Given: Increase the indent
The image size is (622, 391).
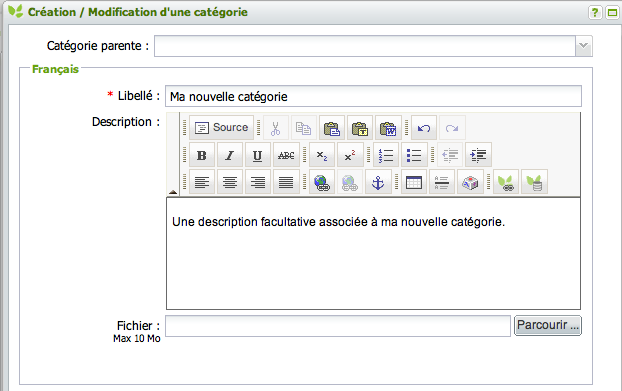Looking at the screenshot, I should pyautogui.click(x=478, y=155).
